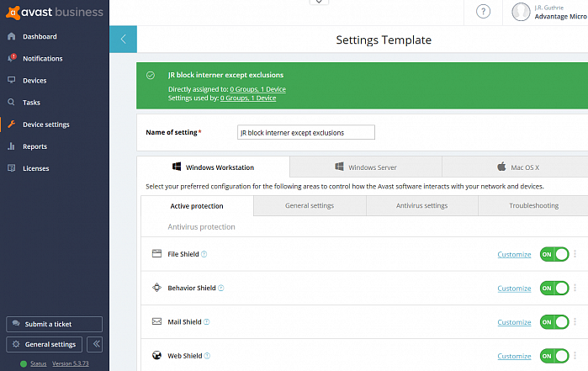Turn off the File Shield toggle
This screenshot has height=371, width=588.
(554, 254)
